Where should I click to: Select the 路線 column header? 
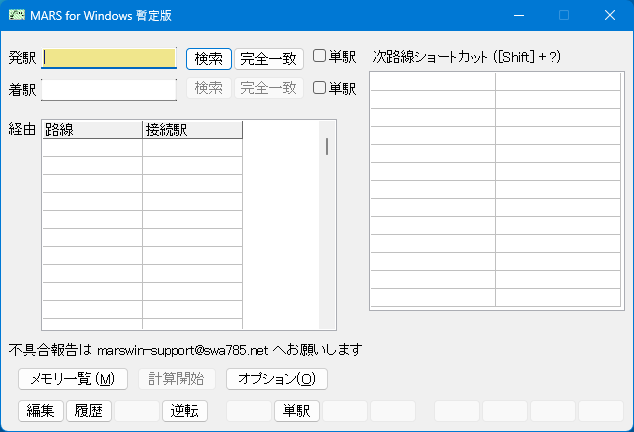coord(92,130)
